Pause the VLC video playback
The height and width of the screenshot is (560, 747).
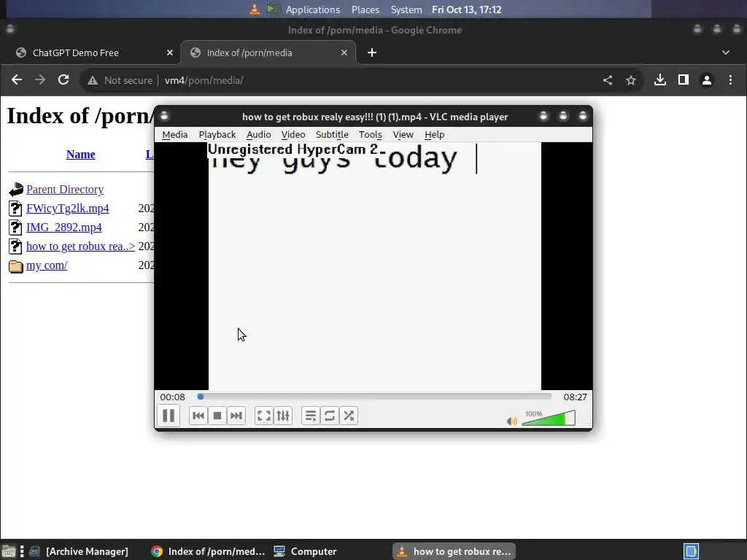coord(169,416)
